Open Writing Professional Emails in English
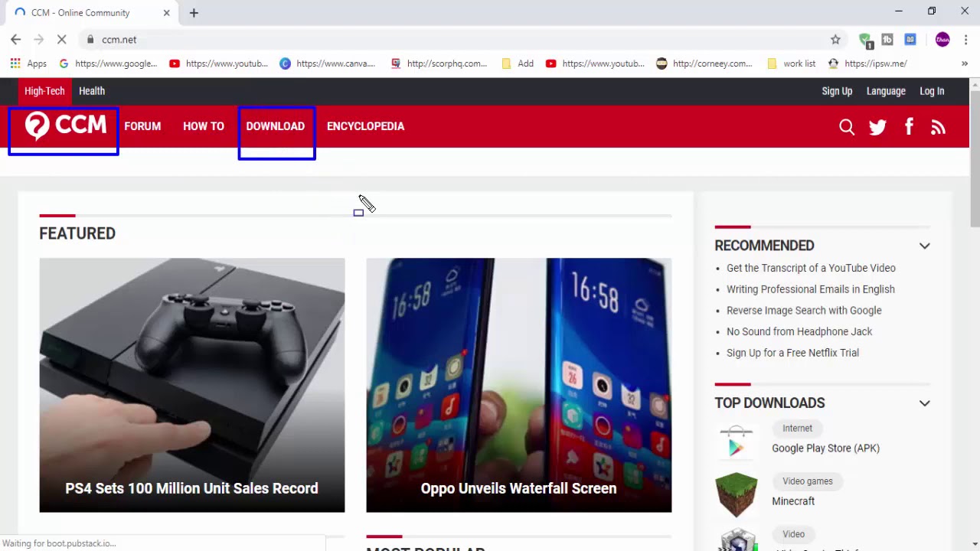The width and height of the screenshot is (980, 551). (x=810, y=289)
